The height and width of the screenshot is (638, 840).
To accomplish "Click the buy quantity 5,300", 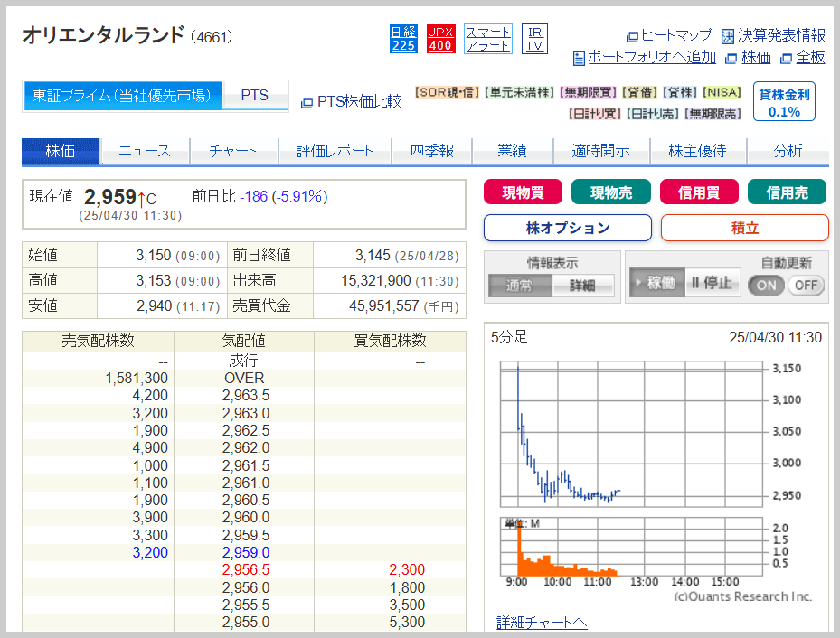I will (x=407, y=622).
